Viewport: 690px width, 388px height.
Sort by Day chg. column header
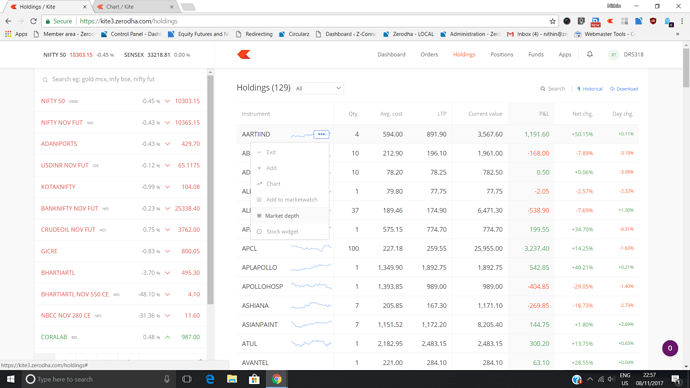[623, 114]
